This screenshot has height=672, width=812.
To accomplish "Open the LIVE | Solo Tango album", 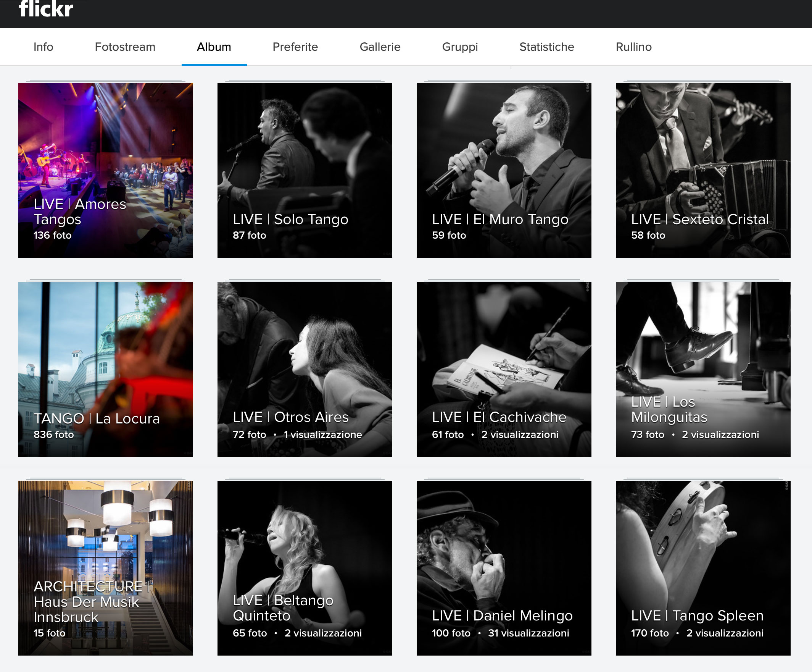I will click(305, 170).
